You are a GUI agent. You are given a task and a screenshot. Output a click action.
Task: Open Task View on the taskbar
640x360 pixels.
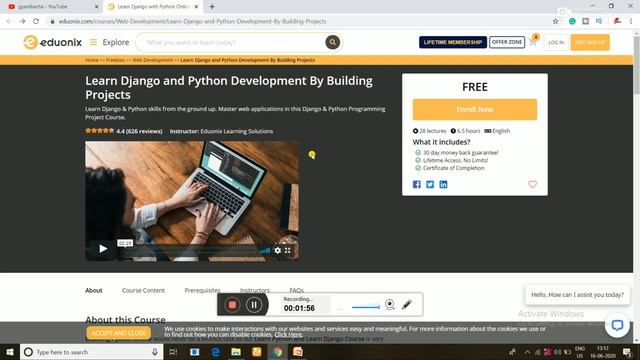click(x=173, y=352)
